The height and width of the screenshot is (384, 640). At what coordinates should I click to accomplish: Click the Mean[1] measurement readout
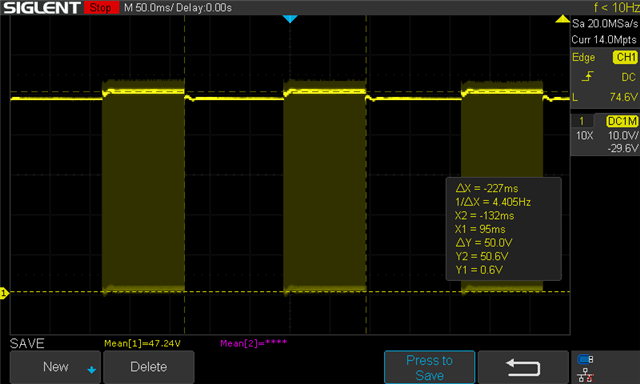tap(142, 344)
